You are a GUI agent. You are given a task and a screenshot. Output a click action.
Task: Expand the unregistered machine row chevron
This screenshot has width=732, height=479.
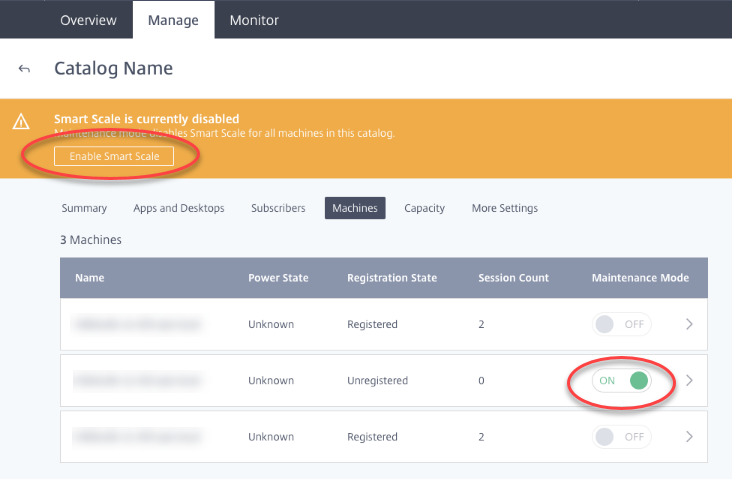(x=688, y=380)
